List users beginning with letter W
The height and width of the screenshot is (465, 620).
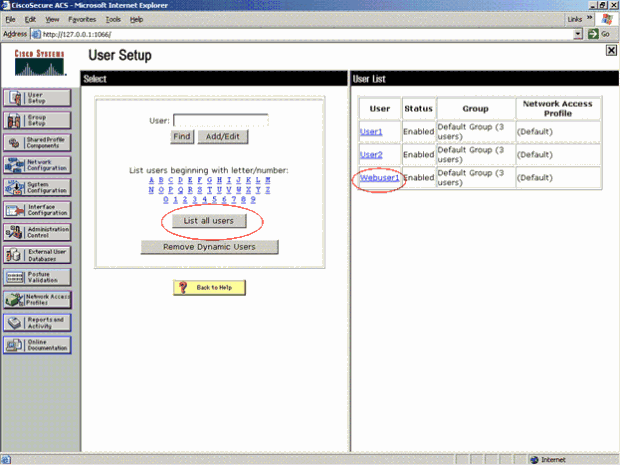(x=238, y=190)
